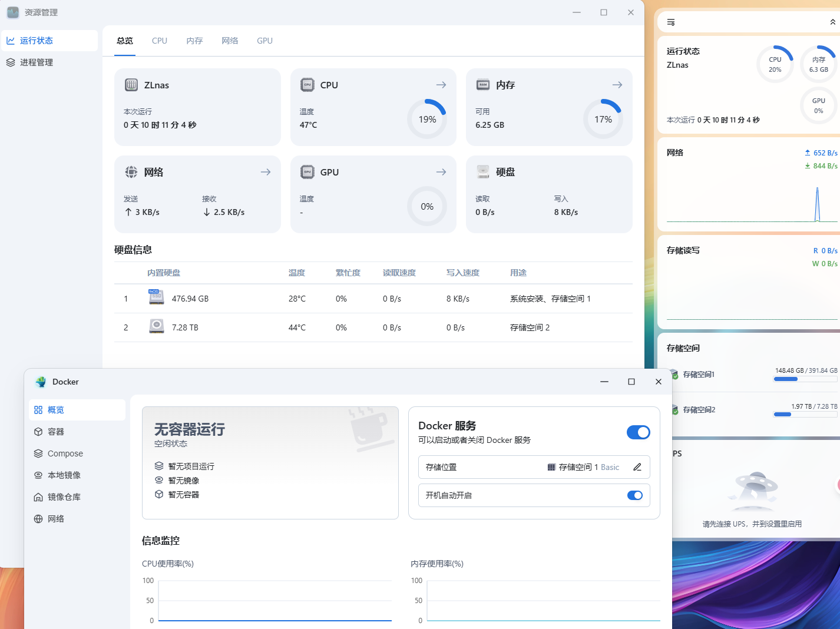Viewport: 840px width, 629px height.
Task: Switch to the GPU tab
Action: [264, 41]
